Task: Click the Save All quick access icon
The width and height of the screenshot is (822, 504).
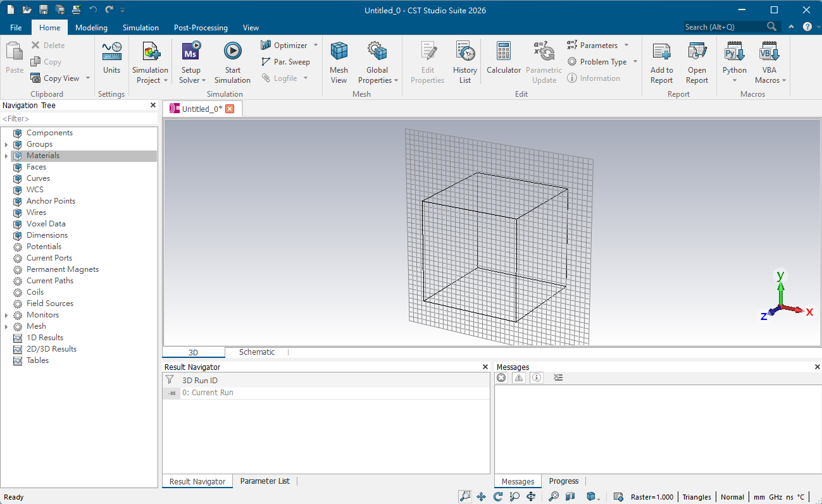Action: [60, 9]
